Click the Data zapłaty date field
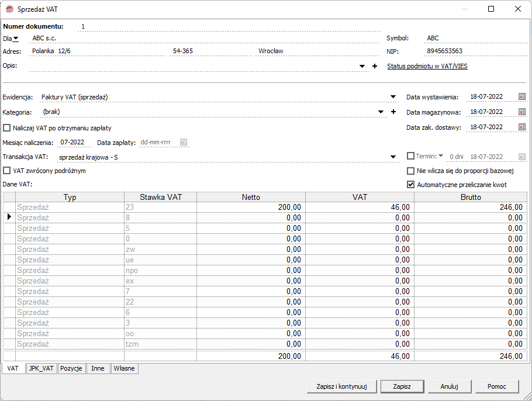 pos(159,142)
